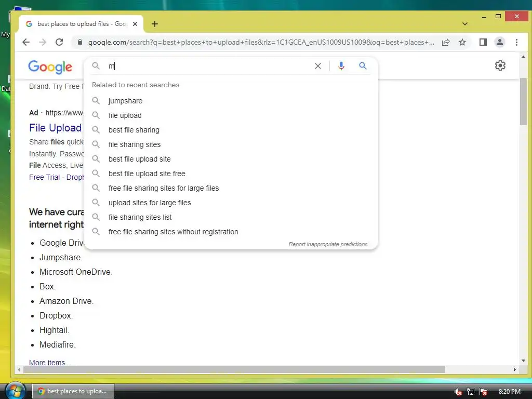This screenshot has width=532, height=399.
Task: Click the muted volume tray icon
Action: 458,392
